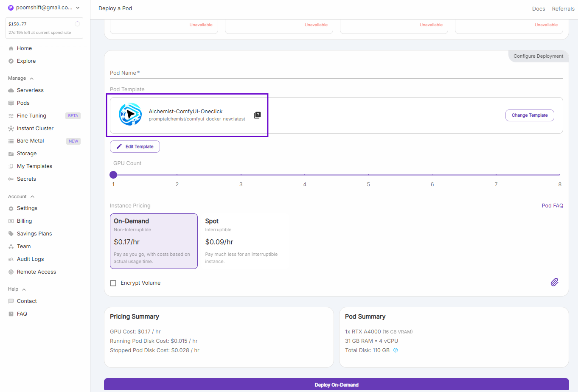Click the My Templates icon
This screenshot has width=578, height=392.
pyautogui.click(x=11, y=166)
